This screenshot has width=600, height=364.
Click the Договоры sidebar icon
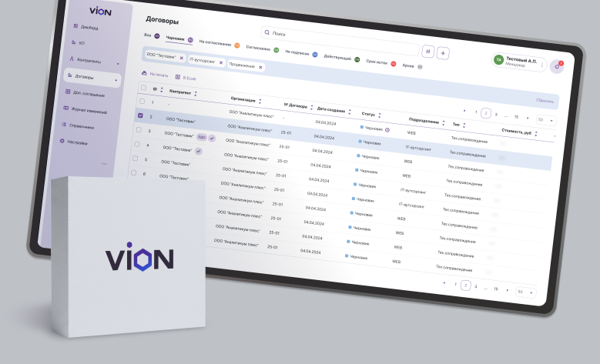click(x=69, y=75)
